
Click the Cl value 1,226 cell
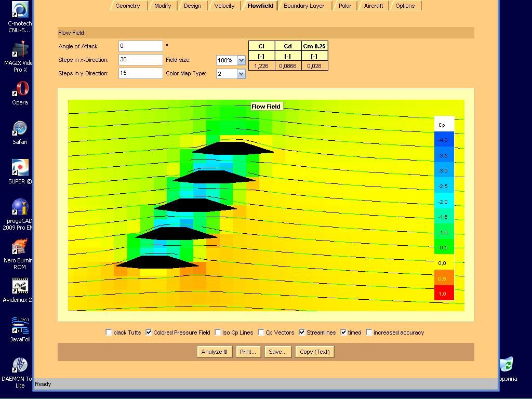click(x=261, y=66)
